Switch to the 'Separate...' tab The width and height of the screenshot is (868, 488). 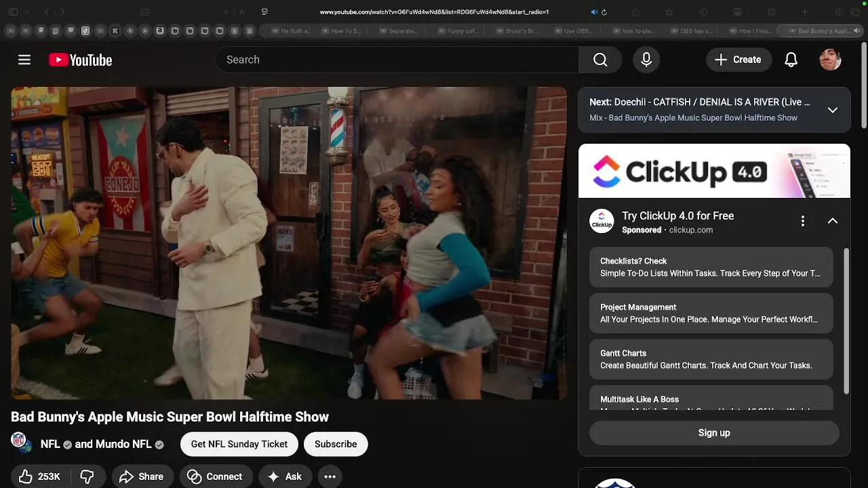coord(399,30)
